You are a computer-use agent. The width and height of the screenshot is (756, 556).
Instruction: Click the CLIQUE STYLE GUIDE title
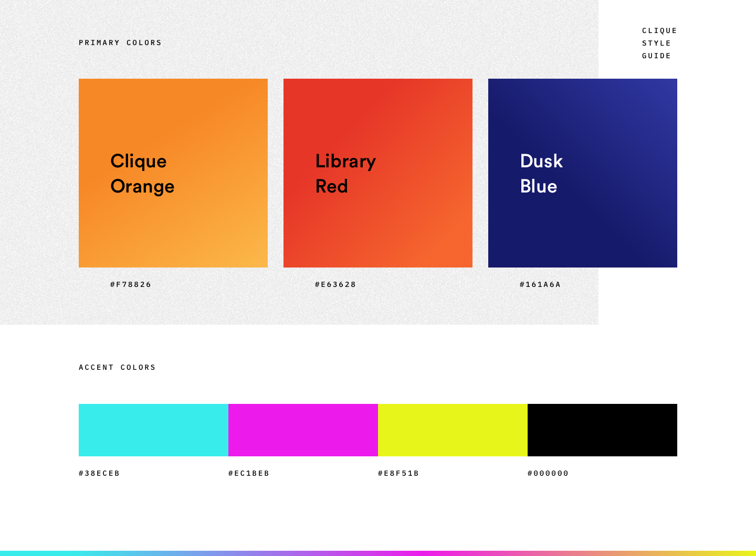659,43
